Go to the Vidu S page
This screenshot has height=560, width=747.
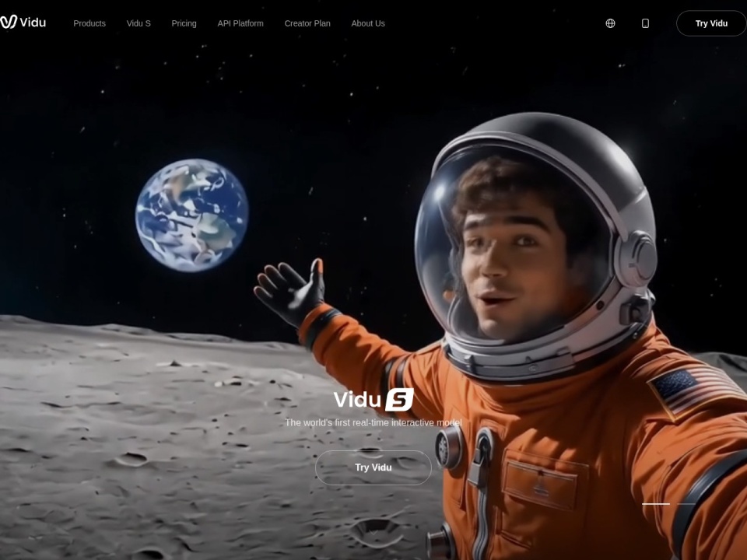139,23
